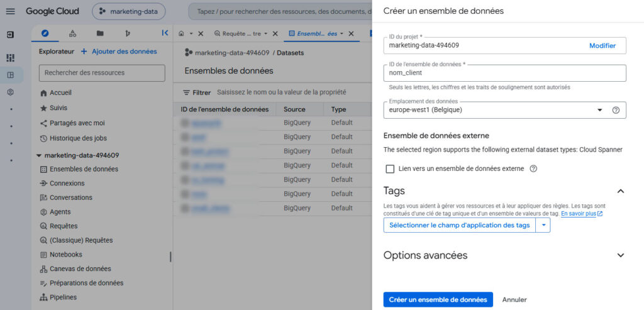Click help icon beside external dataset link
Viewport: 644px width, 310px height.
pos(533,169)
